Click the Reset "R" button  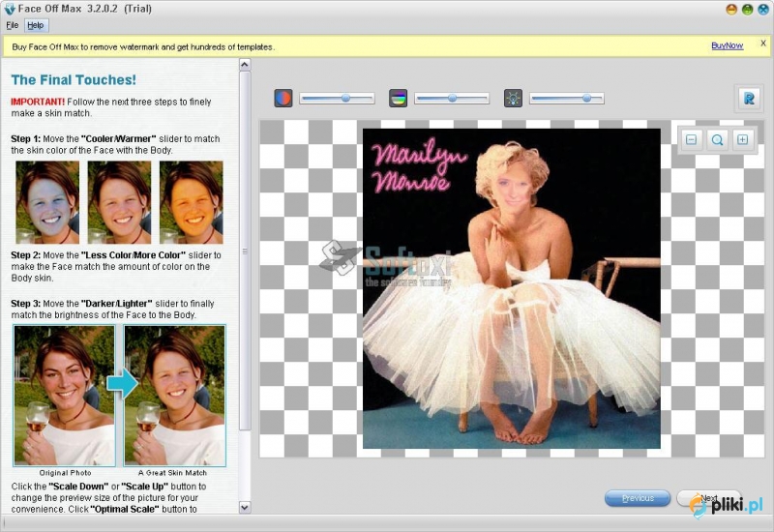click(x=748, y=99)
